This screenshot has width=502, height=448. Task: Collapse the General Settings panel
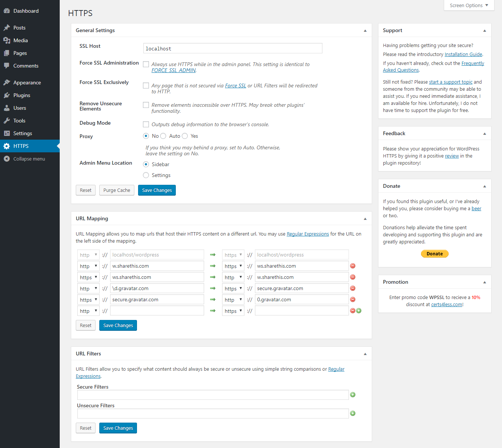pos(365,31)
